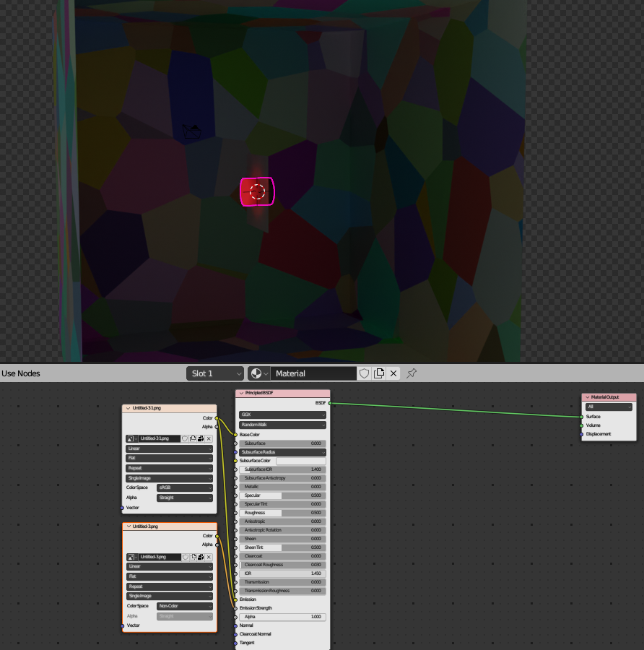Open Linear interpolation dropdown in Untitled-31.png node
Screen dimensions: 644x650
click(169, 448)
